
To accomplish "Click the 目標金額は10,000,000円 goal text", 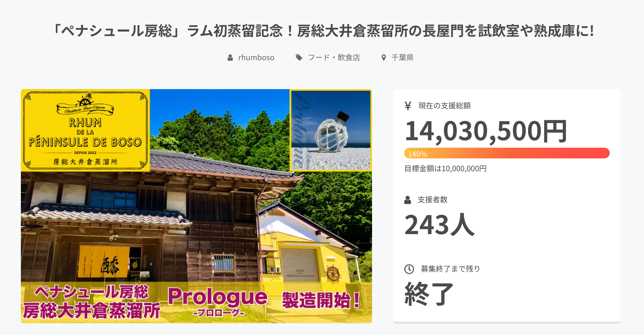I will click(445, 169).
